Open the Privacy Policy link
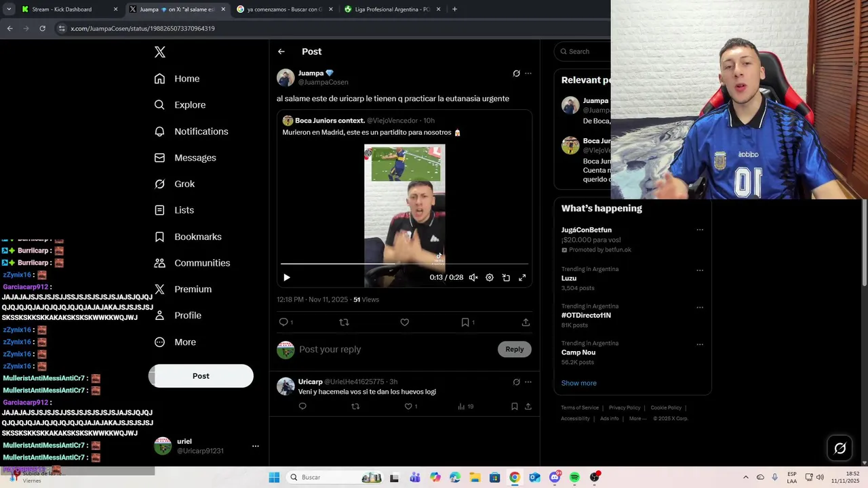 pyautogui.click(x=625, y=408)
